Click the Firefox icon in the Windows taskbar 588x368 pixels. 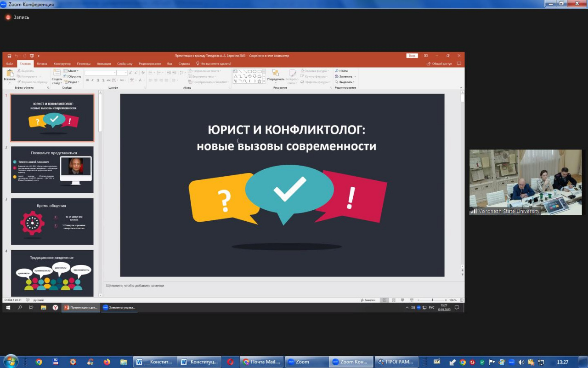point(107,362)
